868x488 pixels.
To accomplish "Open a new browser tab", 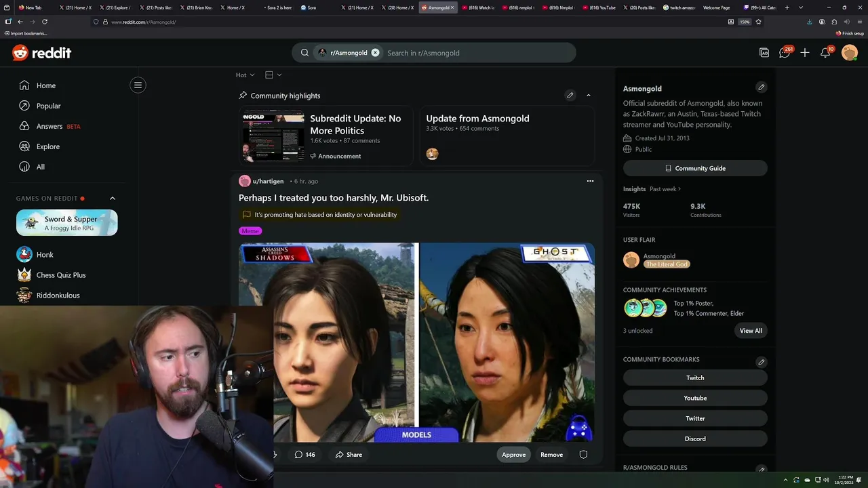I will point(787,7).
